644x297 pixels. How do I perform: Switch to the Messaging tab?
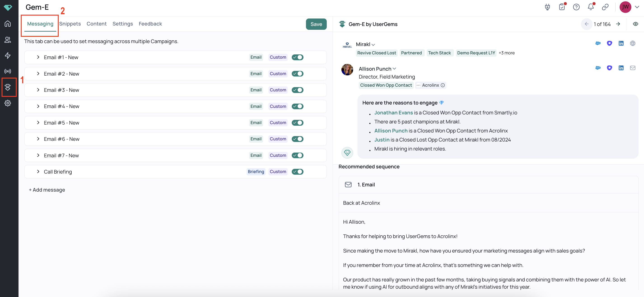(40, 24)
